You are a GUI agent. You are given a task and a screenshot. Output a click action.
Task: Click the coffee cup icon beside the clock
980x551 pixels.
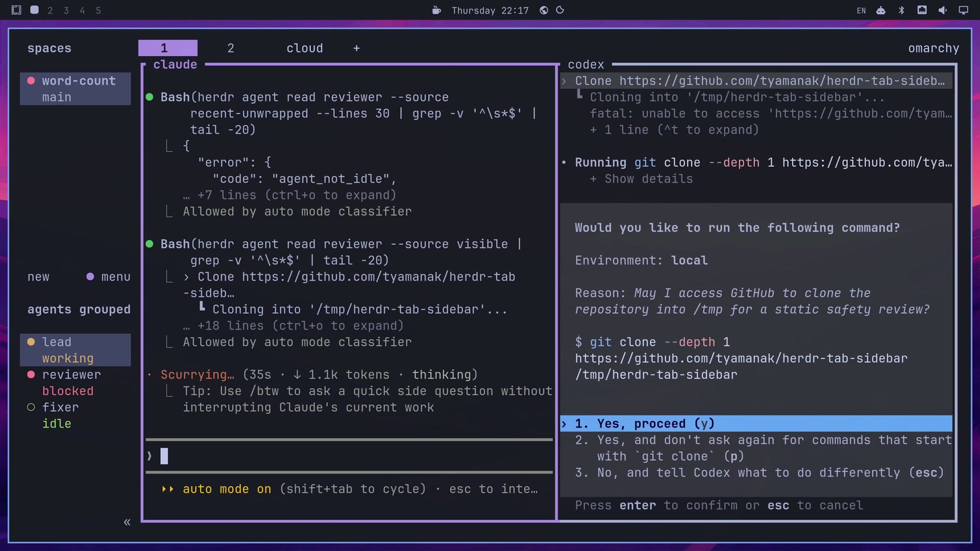tap(436, 10)
